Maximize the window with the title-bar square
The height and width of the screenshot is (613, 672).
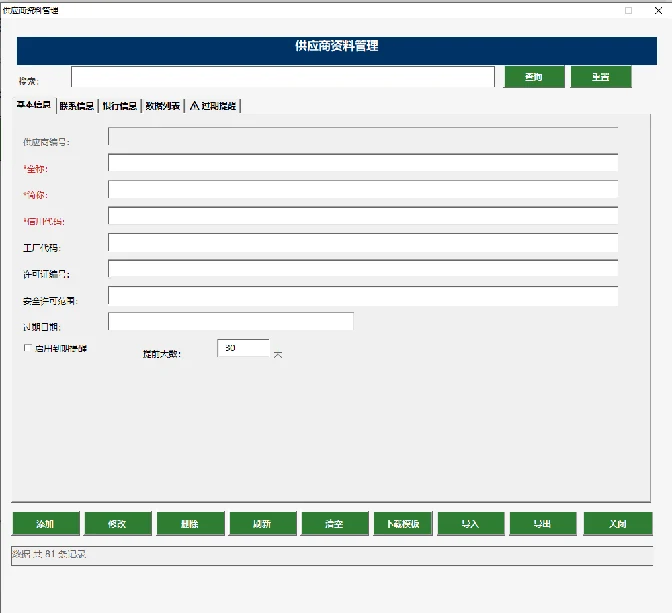(628, 10)
